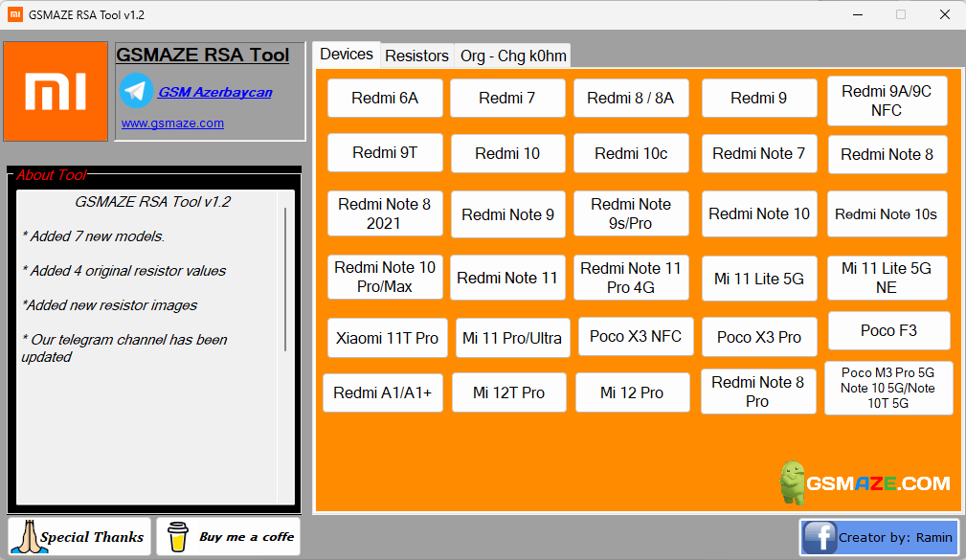This screenshot has height=560, width=966.
Task: Click the Telegram icon next to GSM Azerbaycan
Action: (135, 92)
